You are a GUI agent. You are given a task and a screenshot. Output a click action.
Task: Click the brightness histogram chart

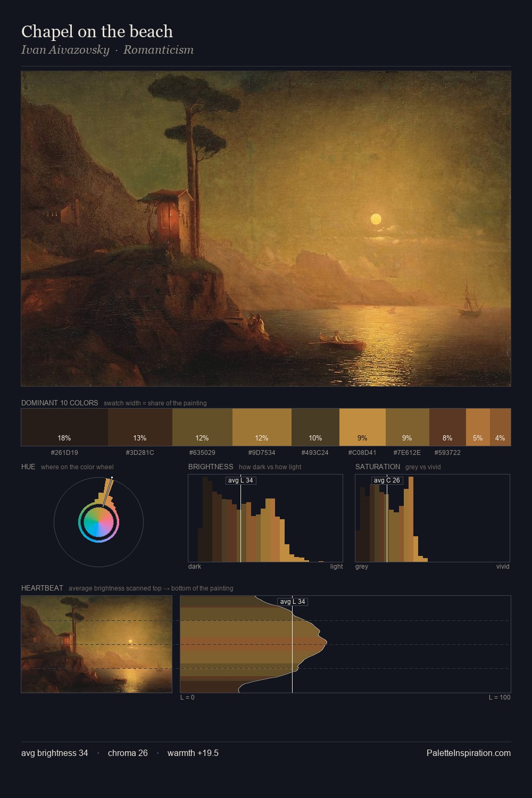265,518
